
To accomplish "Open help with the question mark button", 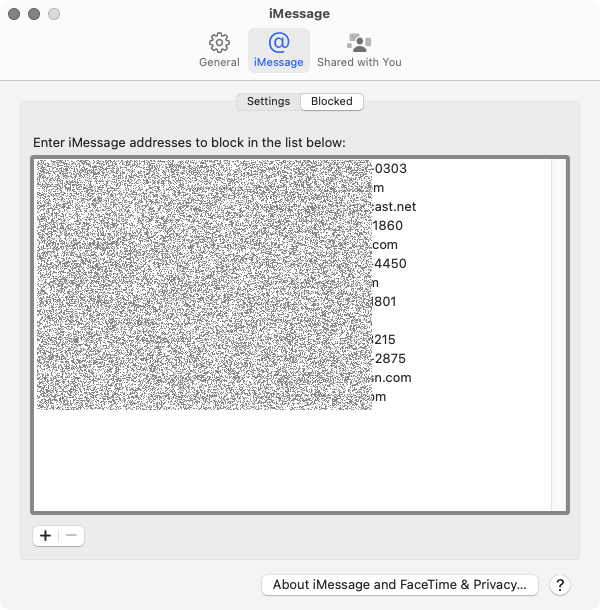I will click(560, 585).
